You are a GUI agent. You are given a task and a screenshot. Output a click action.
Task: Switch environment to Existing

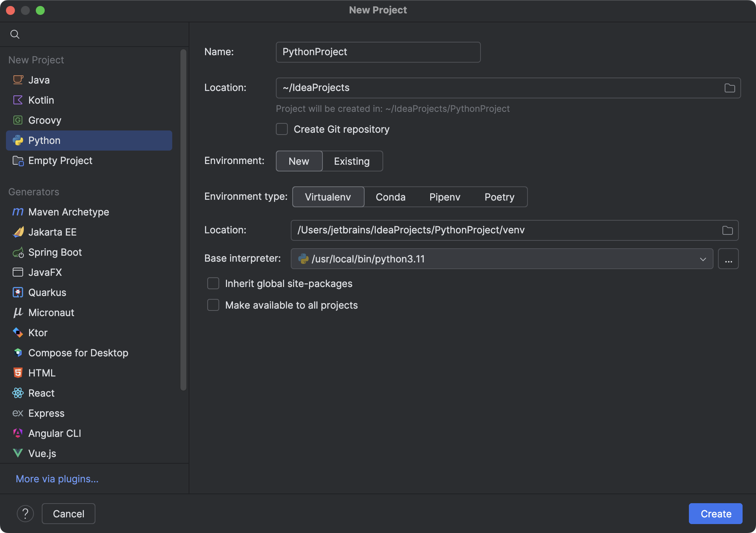(351, 161)
